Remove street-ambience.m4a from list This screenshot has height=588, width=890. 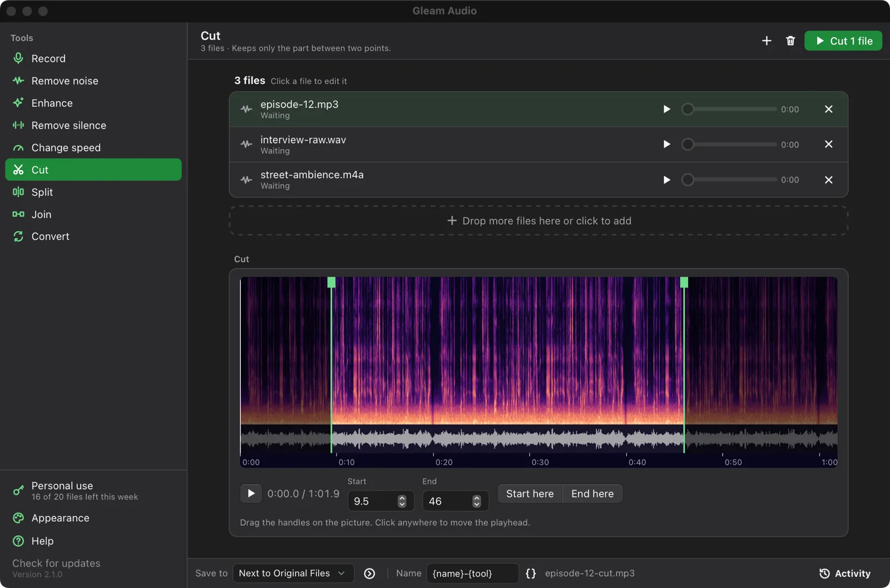[x=828, y=180]
